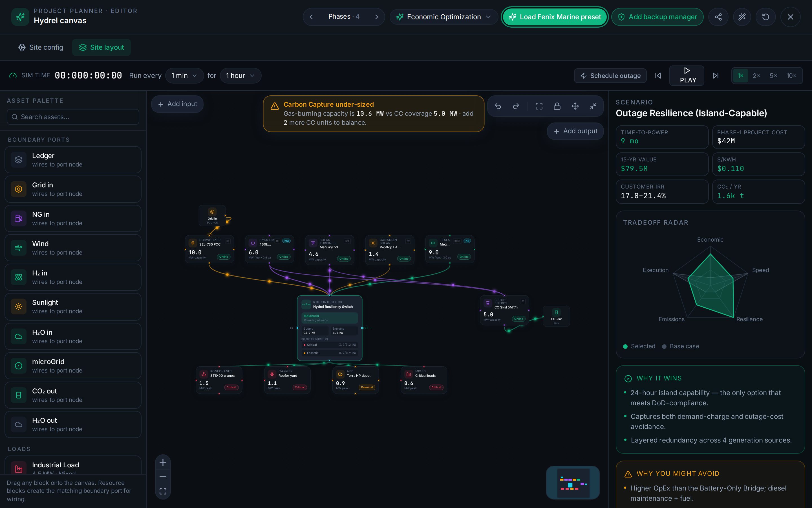Screen dimensions: 812x508
Task: Select Industrial Load asset
Action: click(73, 465)
